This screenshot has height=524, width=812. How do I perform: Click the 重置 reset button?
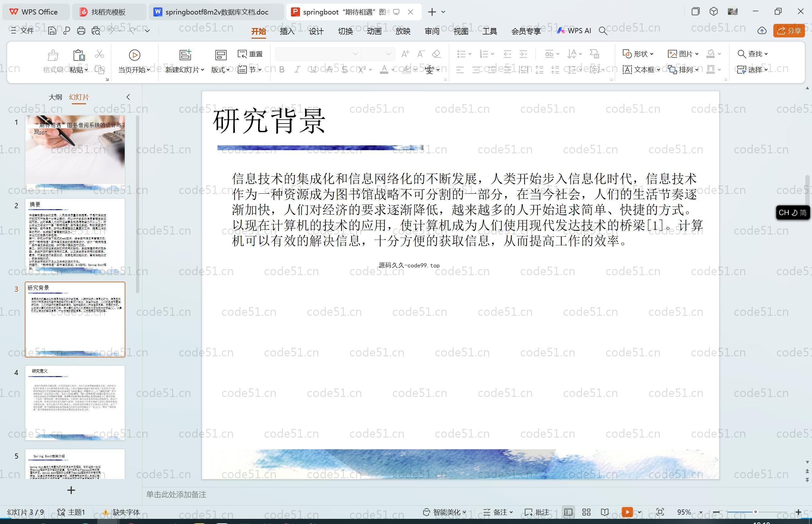pyautogui.click(x=250, y=54)
